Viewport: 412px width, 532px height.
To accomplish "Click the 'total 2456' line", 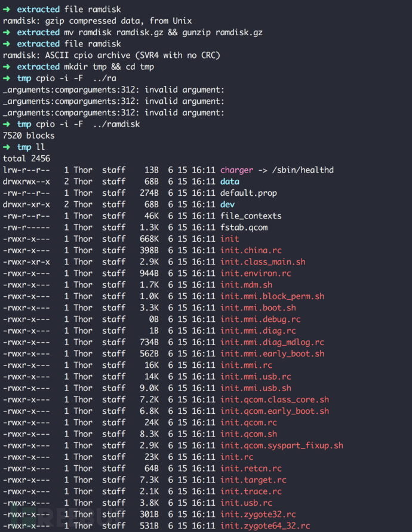I will coord(26,158).
